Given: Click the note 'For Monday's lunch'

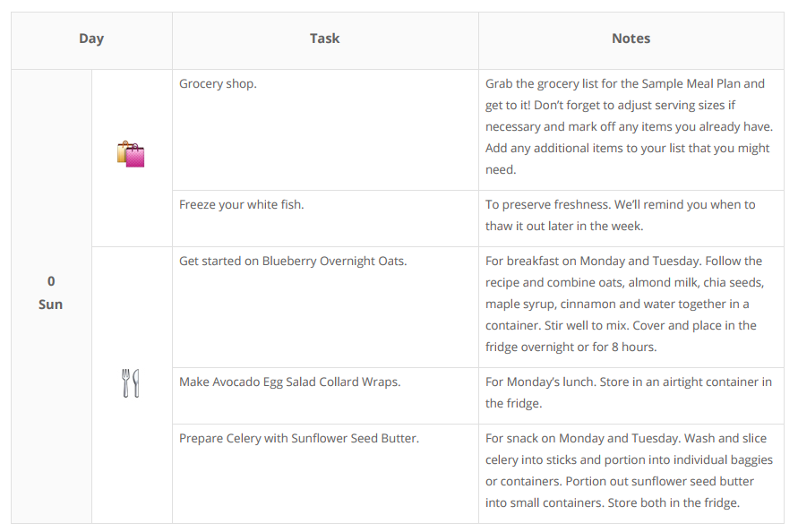Looking at the screenshot, I should coord(629,392).
